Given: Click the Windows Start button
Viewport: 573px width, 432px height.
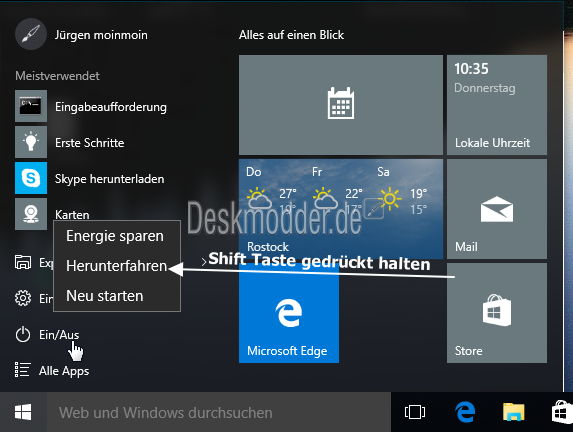Looking at the screenshot, I should point(23,412).
